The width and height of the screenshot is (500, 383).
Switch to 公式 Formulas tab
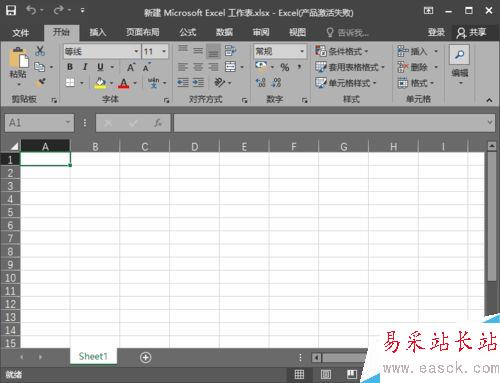pyautogui.click(x=188, y=32)
